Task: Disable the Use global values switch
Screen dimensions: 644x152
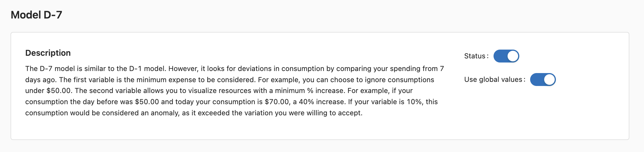Action: (x=543, y=80)
